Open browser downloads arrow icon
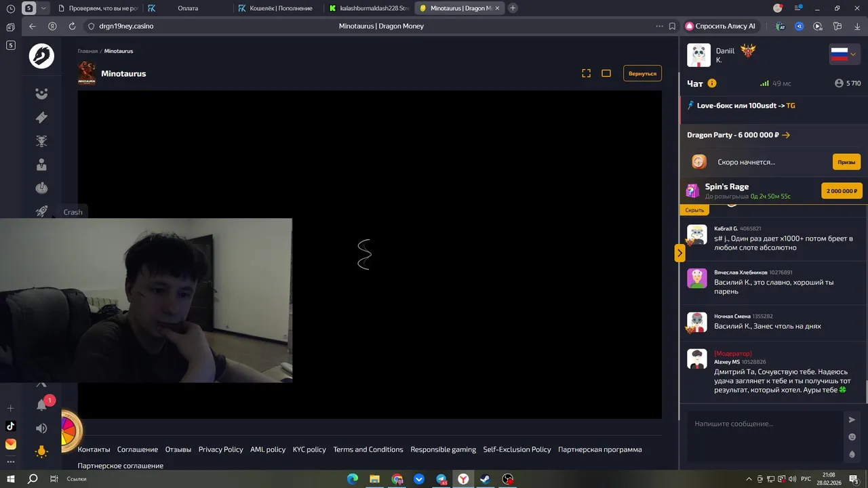This screenshot has width=868, height=488. [x=857, y=26]
